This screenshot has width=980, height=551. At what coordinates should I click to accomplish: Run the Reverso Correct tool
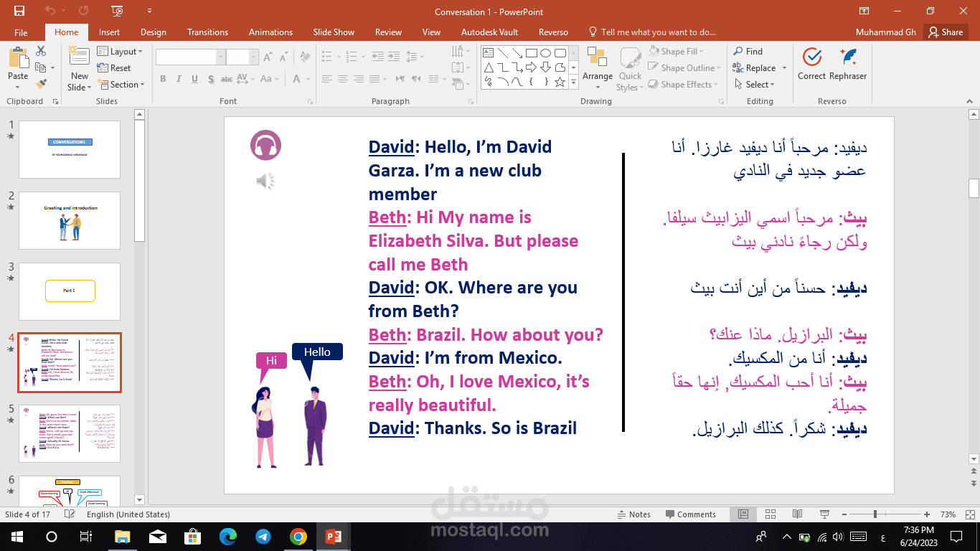click(x=811, y=64)
